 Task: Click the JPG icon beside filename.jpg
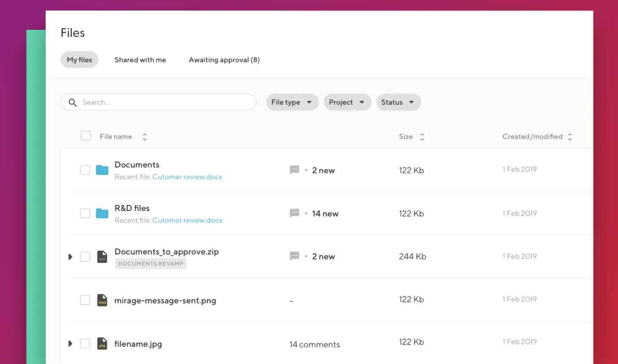point(102,343)
